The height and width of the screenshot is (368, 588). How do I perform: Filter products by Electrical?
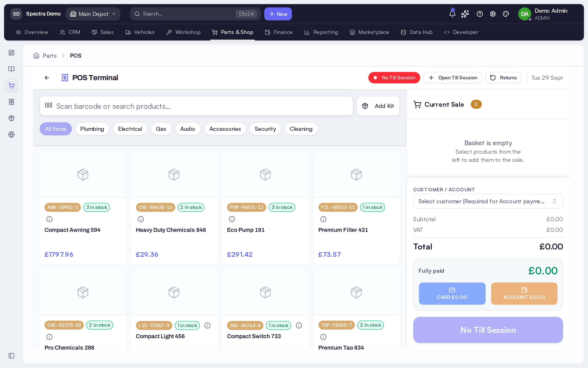coord(130,129)
